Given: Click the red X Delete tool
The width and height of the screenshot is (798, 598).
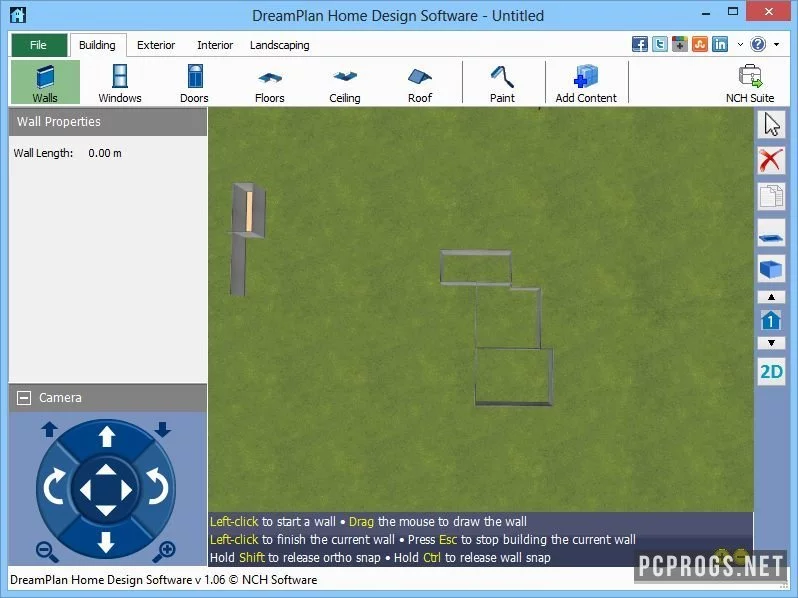Looking at the screenshot, I should 771,160.
